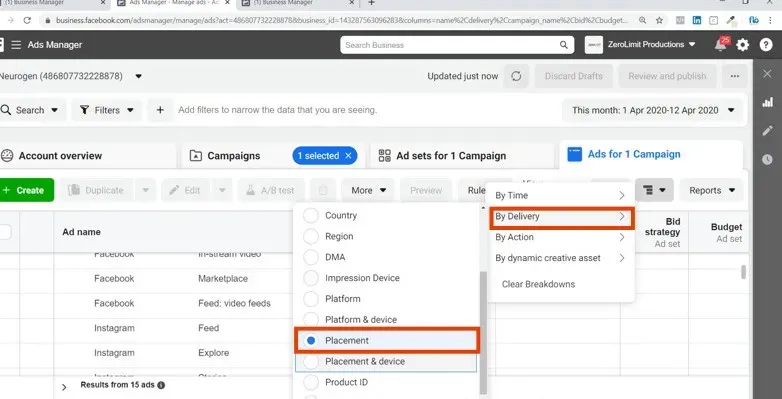Click the plus icon to add filter
Image resolution: width=782 pixels, height=399 pixels.
160,110
